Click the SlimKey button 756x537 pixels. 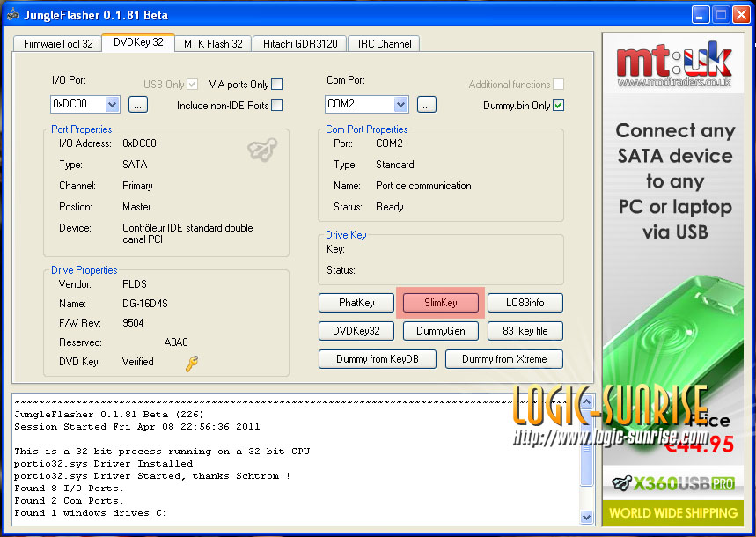(x=441, y=303)
